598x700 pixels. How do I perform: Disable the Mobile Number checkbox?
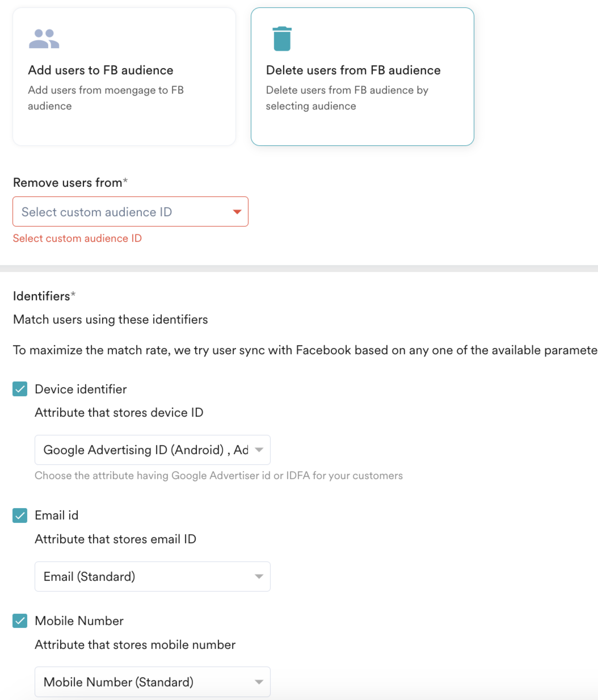click(x=20, y=621)
